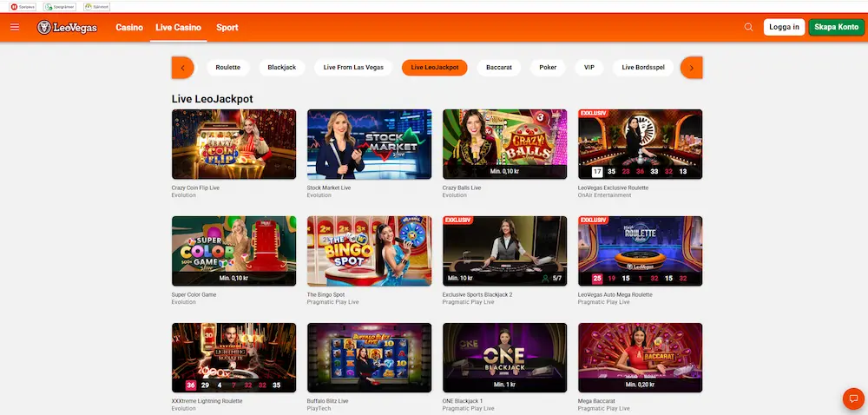Open the search magnifier icon
This screenshot has height=415, width=868.
click(748, 27)
